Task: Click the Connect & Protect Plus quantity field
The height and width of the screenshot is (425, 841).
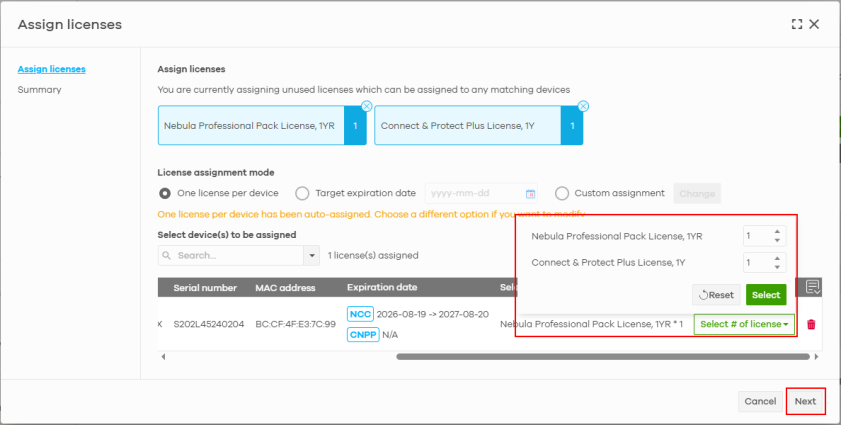Action: coord(765,262)
